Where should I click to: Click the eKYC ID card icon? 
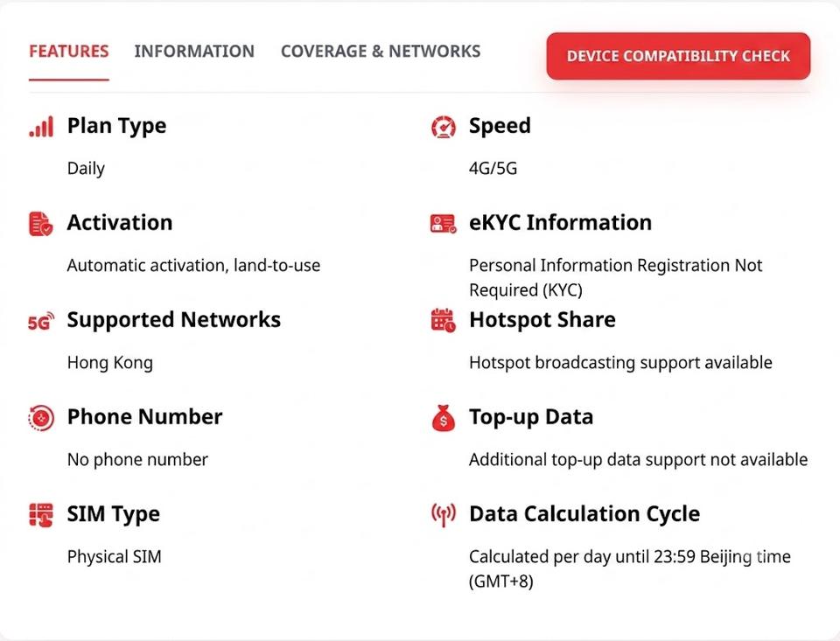444,224
